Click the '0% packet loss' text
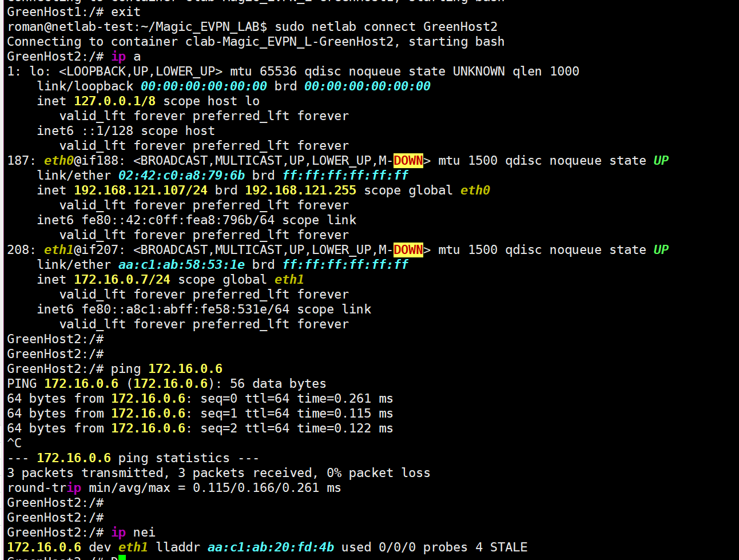Screen dimensions: 739x560 [378, 473]
